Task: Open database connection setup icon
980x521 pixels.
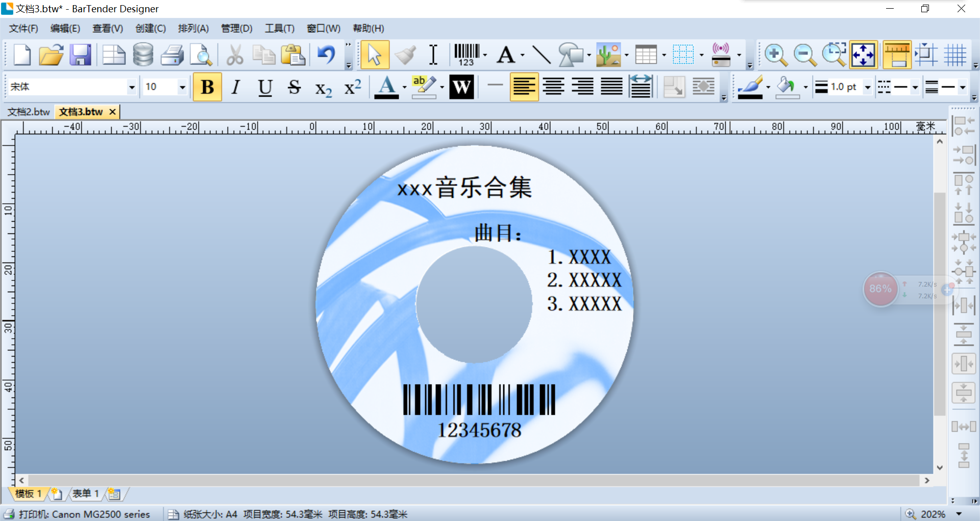Action: click(143, 55)
